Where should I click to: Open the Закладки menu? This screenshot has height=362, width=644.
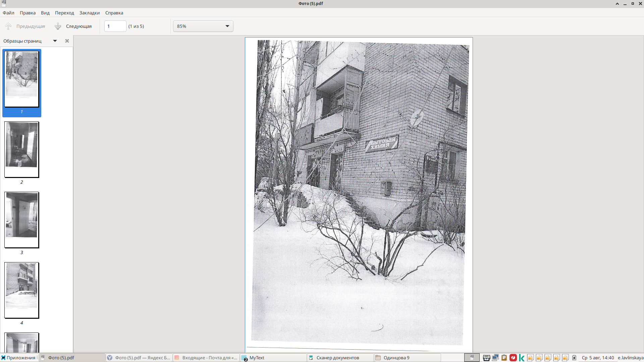point(90,13)
